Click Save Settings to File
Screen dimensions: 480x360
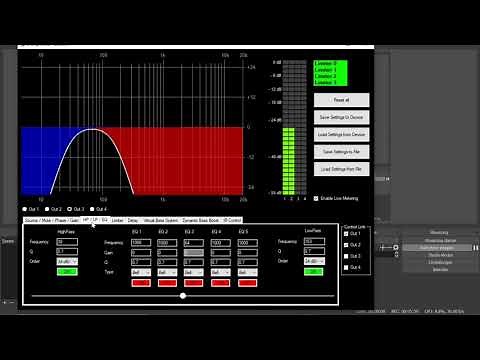342,152
